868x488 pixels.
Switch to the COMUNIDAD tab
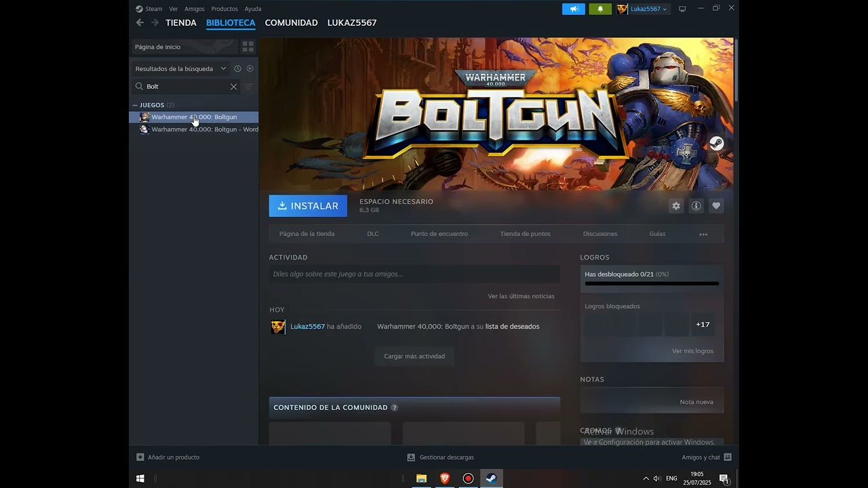[x=292, y=22]
